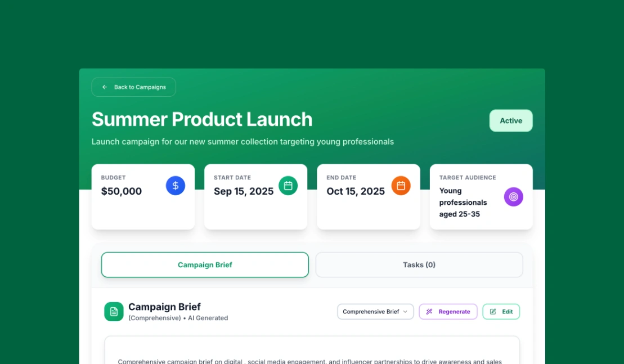Select the Oct 15, 2025 end date card

click(368, 197)
